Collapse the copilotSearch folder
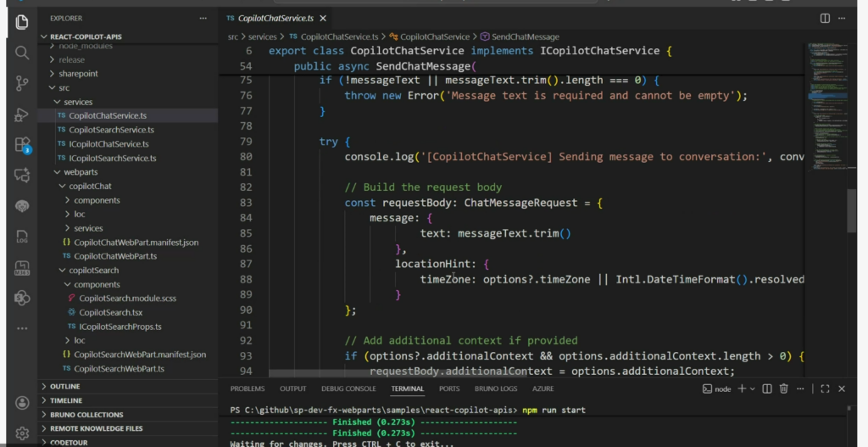 point(93,270)
